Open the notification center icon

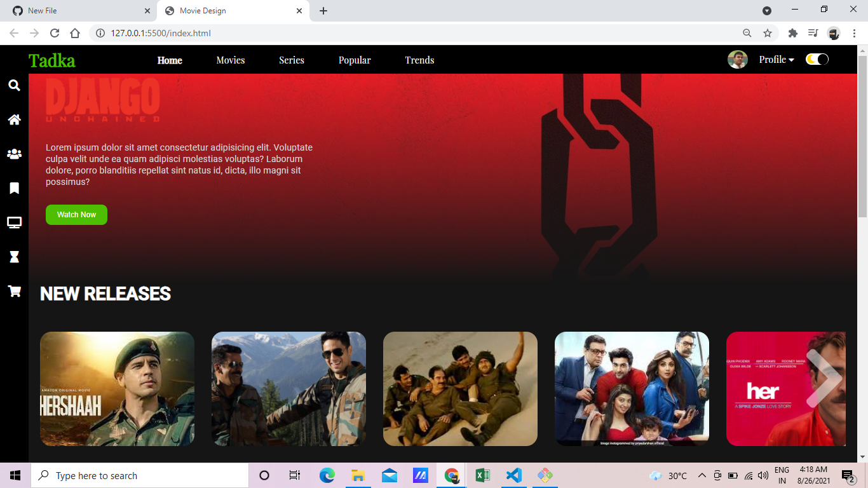coord(848,475)
